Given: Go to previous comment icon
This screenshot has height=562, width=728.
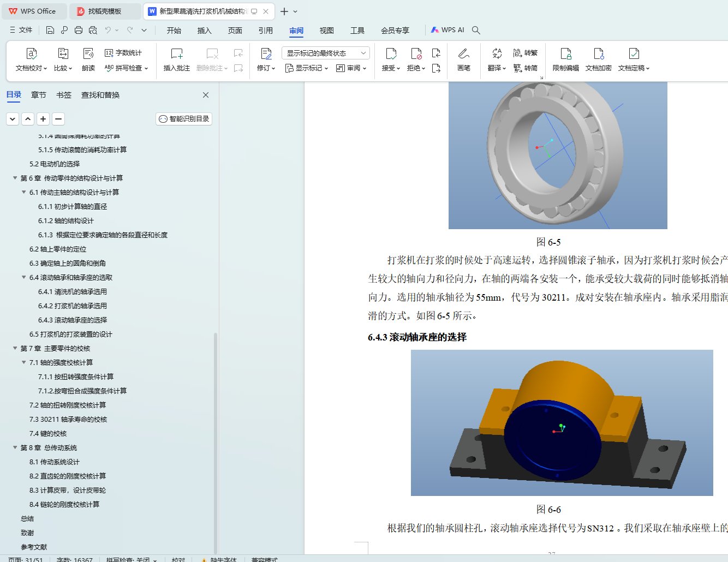Looking at the screenshot, I should [x=238, y=53].
